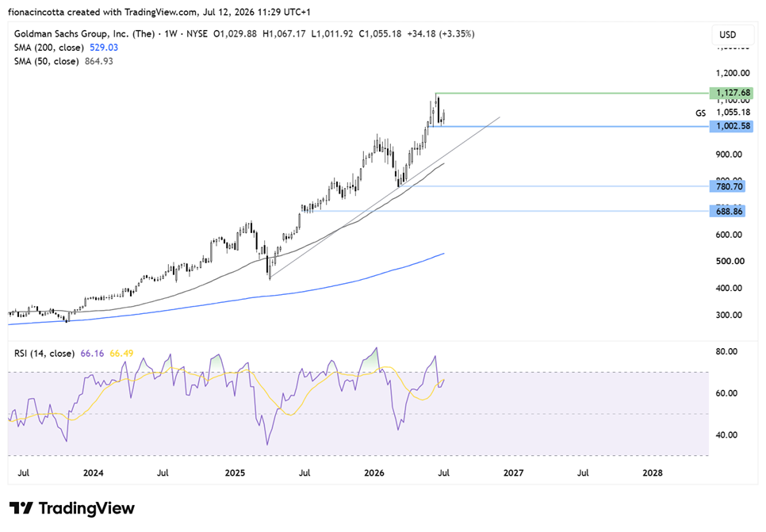Click the close price C1,055.18 value
766x532 pixels.
[x=380, y=34]
